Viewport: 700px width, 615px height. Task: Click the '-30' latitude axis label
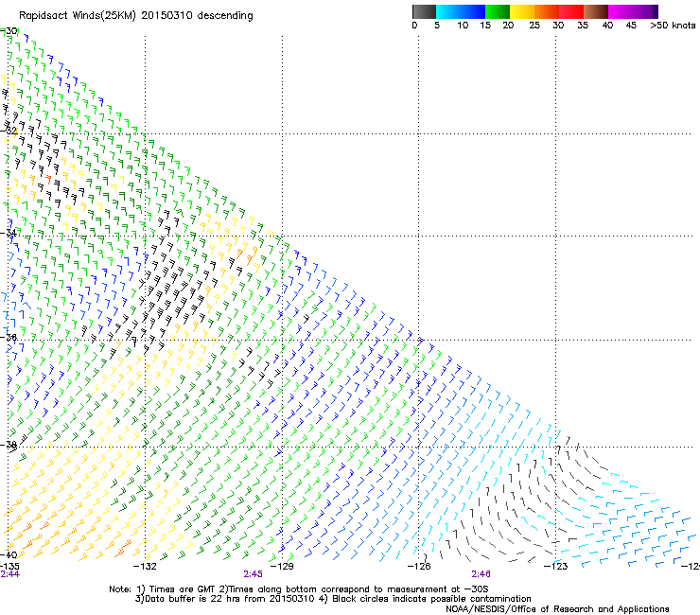tap(9, 31)
